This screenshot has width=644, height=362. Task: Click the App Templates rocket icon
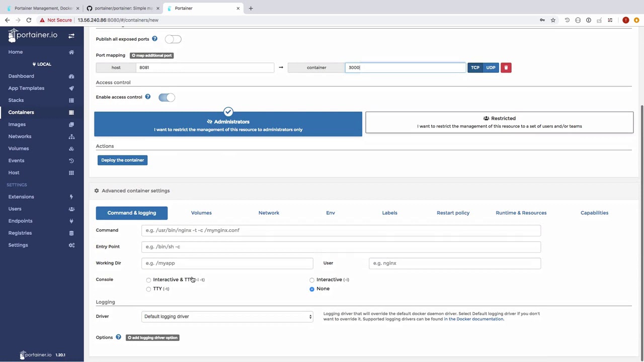coord(71,88)
